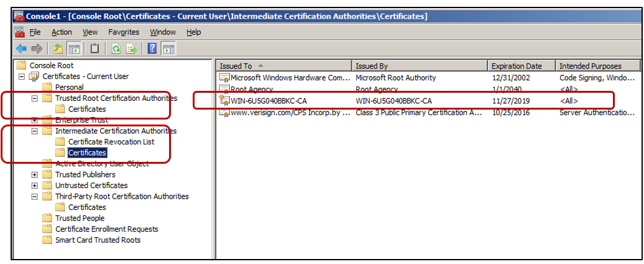Screen dimensions: 644x264
Task: Click the Up one level folder icon
Action: pyautogui.click(x=58, y=49)
